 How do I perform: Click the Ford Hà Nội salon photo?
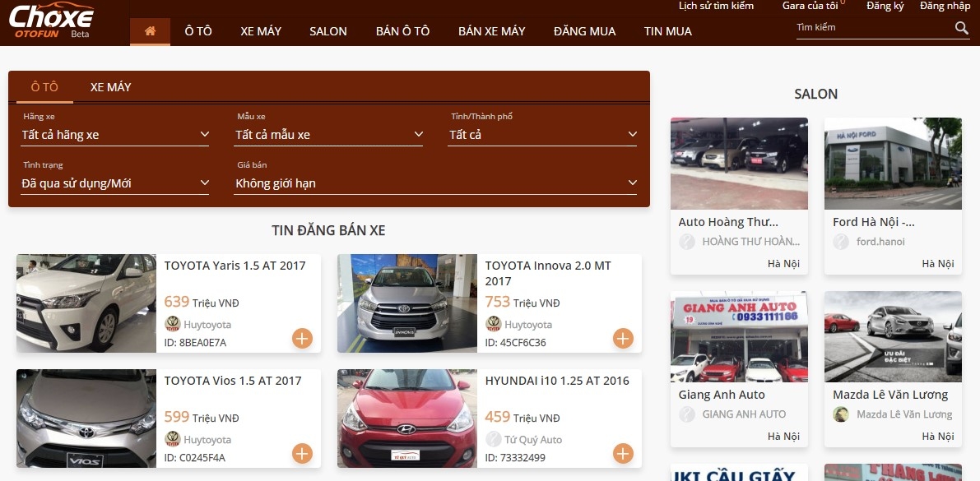click(893, 163)
